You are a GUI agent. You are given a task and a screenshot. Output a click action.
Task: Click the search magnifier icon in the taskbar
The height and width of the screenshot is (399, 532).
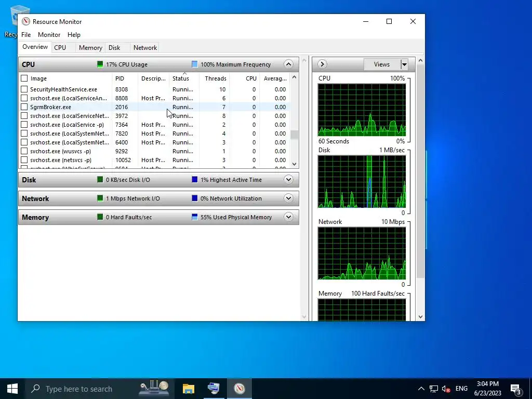coord(35,389)
